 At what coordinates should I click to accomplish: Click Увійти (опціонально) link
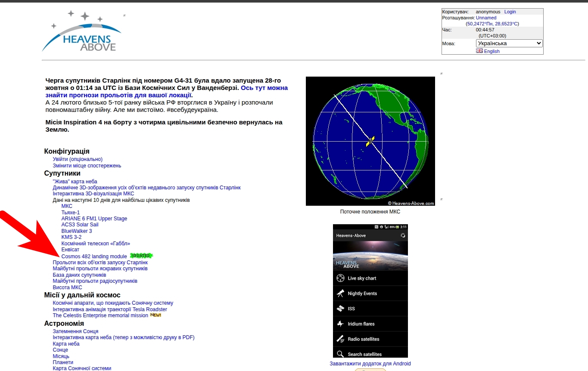tap(78, 159)
